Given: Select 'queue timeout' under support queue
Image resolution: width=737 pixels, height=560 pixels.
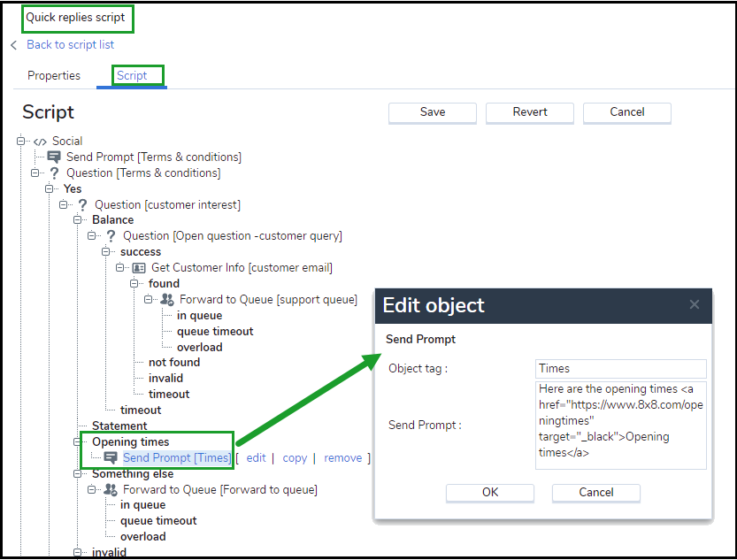Looking at the screenshot, I should [x=215, y=332].
